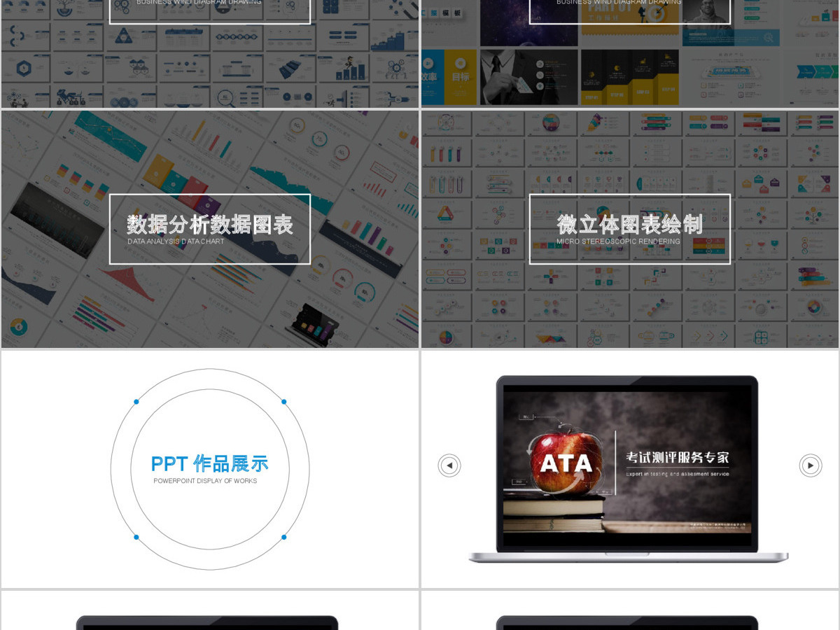This screenshot has height=630, width=840.
Task: Click the stack of books under the apple
Action: 553,514
